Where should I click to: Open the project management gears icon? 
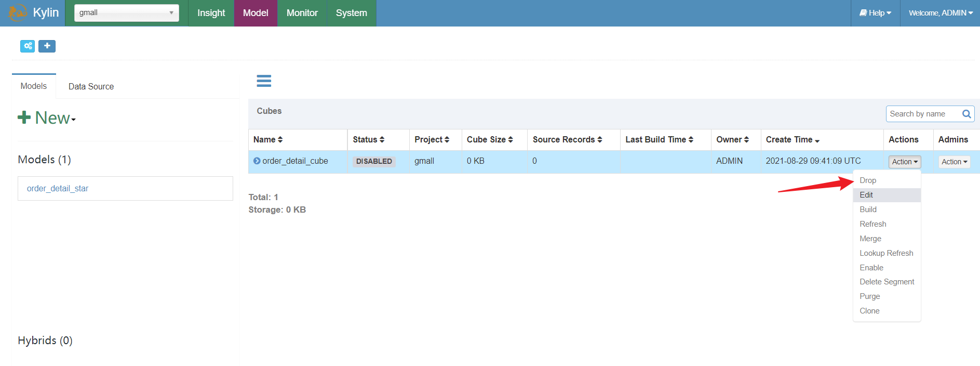[28, 46]
